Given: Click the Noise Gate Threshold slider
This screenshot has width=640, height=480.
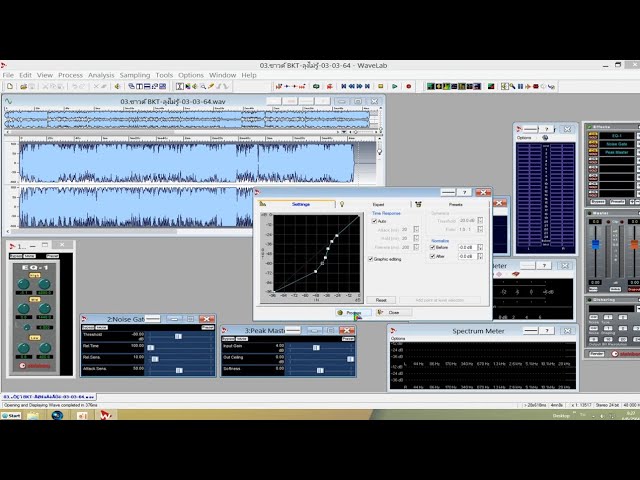Looking at the screenshot, I should point(178,336).
